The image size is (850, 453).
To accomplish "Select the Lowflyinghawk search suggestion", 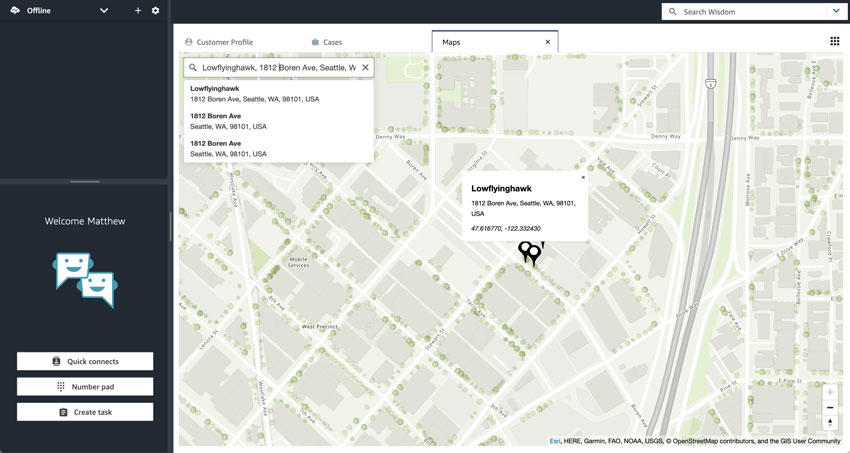I will point(255,94).
